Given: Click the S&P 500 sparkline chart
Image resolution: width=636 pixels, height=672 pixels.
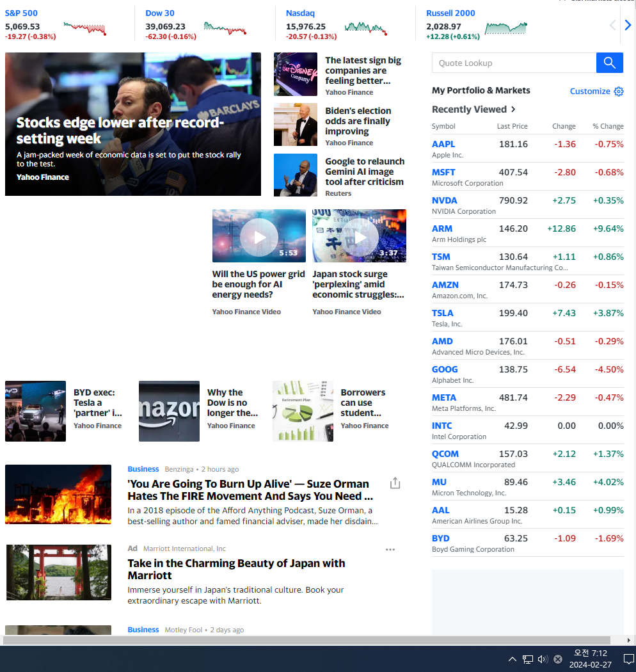Looking at the screenshot, I should (x=85, y=28).
